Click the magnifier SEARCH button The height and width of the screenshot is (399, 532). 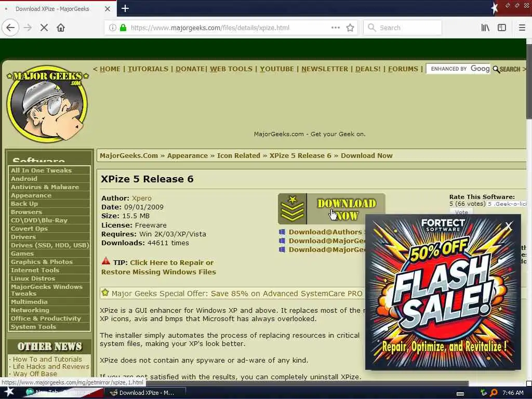tap(506, 69)
